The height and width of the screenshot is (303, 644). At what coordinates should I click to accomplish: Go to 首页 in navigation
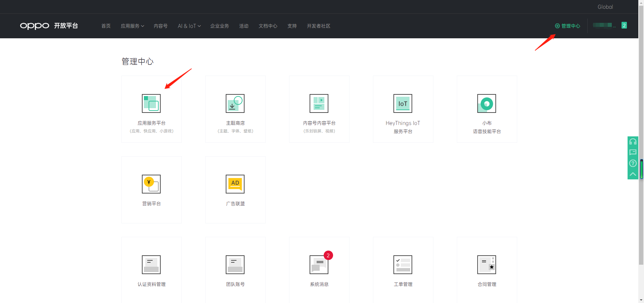tap(106, 26)
